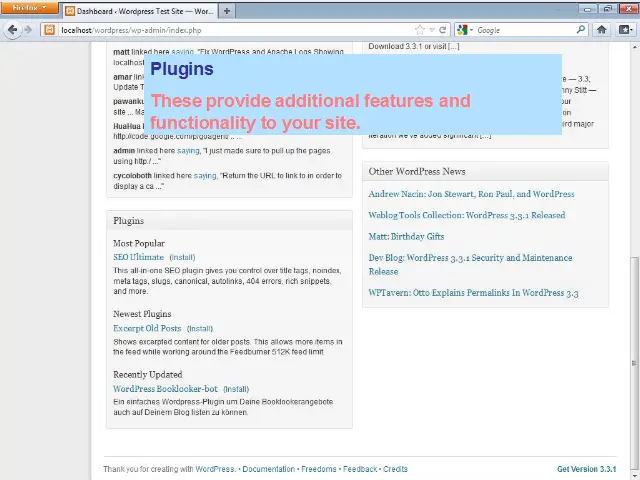Image resolution: width=640 pixels, height=480 pixels.
Task: Minimize the Firefox window
Action: [x=588, y=9]
